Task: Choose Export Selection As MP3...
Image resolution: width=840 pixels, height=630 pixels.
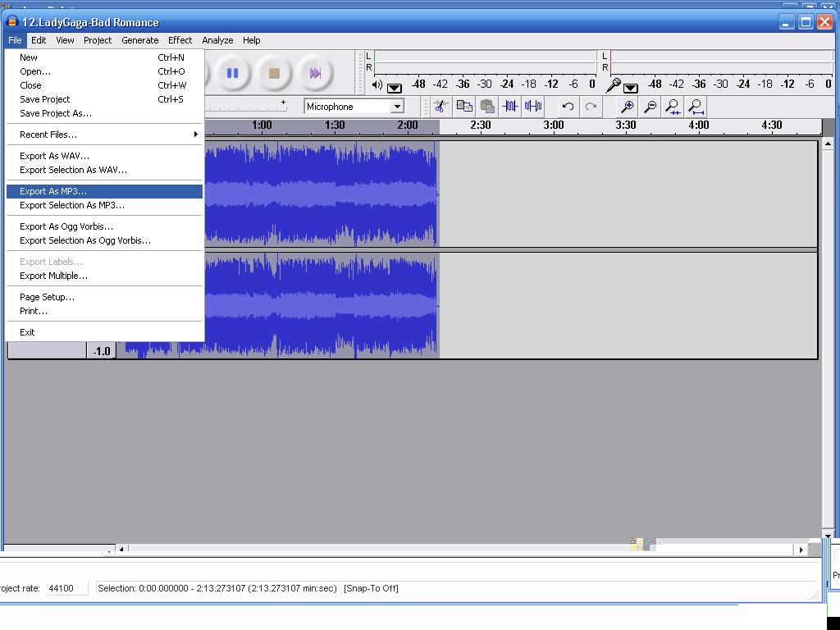Action: coord(105,205)
